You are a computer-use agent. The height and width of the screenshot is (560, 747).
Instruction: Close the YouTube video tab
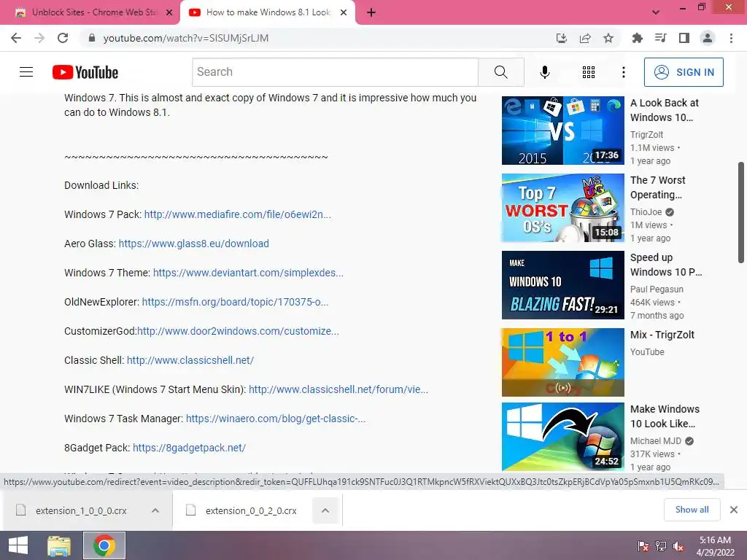tap(344, 12)
